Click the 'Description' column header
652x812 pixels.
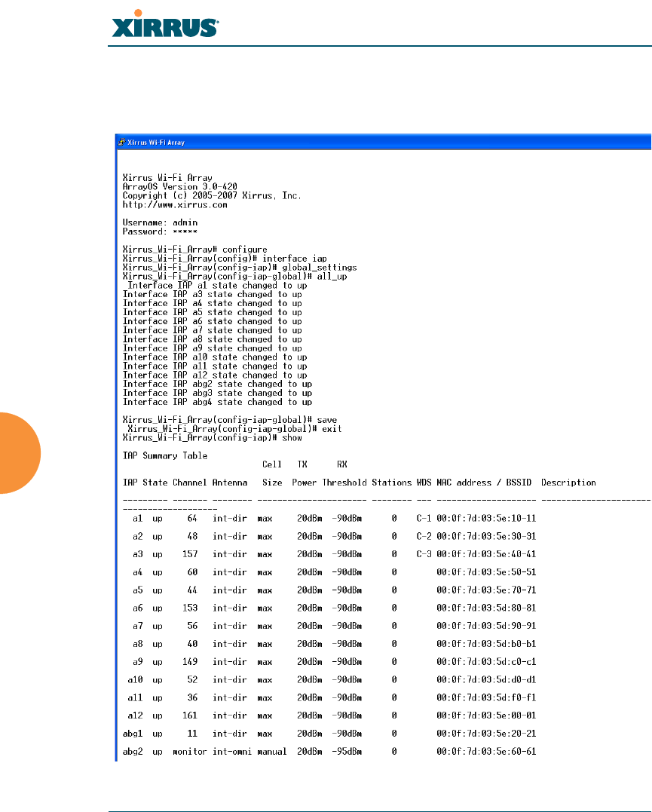pyautogui.click(x=568, y=483)
